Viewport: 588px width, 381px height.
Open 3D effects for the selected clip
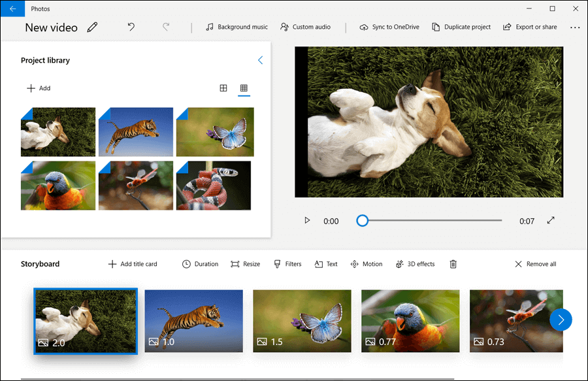click(x=416, y=263)
